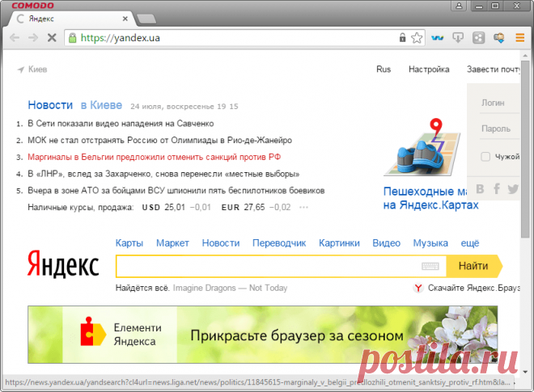Open the on-screen keyboard icon in search
534x392 pixels.
[430, 266]
